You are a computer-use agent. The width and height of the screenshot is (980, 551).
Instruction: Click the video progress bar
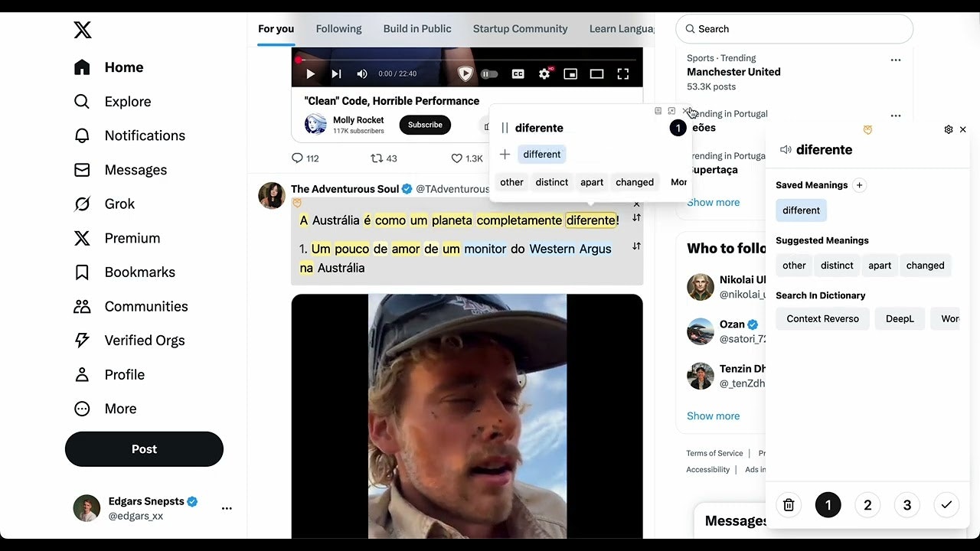point(467,60)
